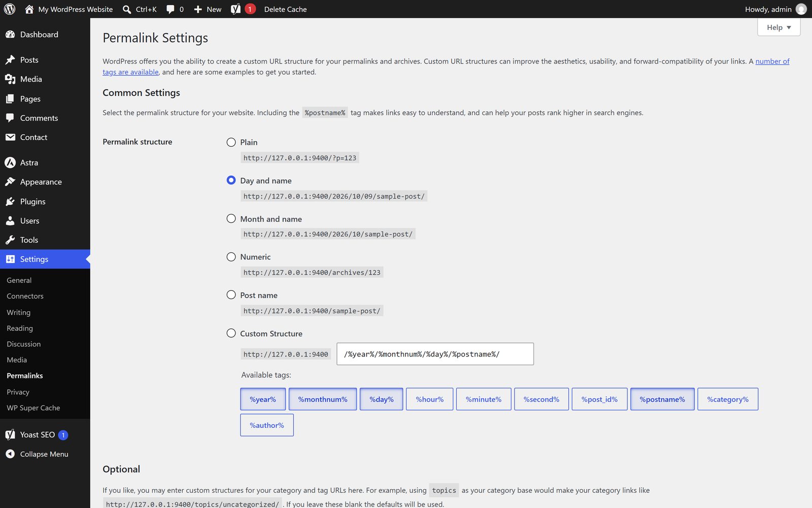Click Delete Cache in admin bar
This screenshot has width=812, height=508.
point(285,9)
